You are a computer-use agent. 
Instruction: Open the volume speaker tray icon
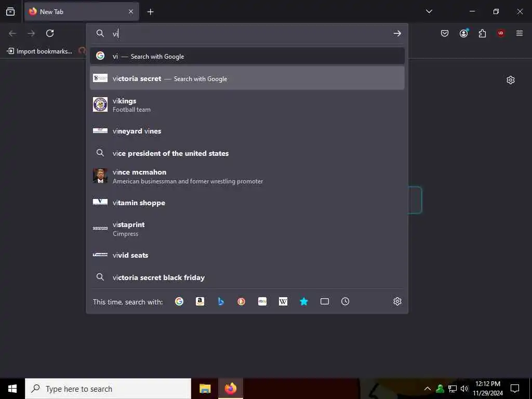[464, 389]
